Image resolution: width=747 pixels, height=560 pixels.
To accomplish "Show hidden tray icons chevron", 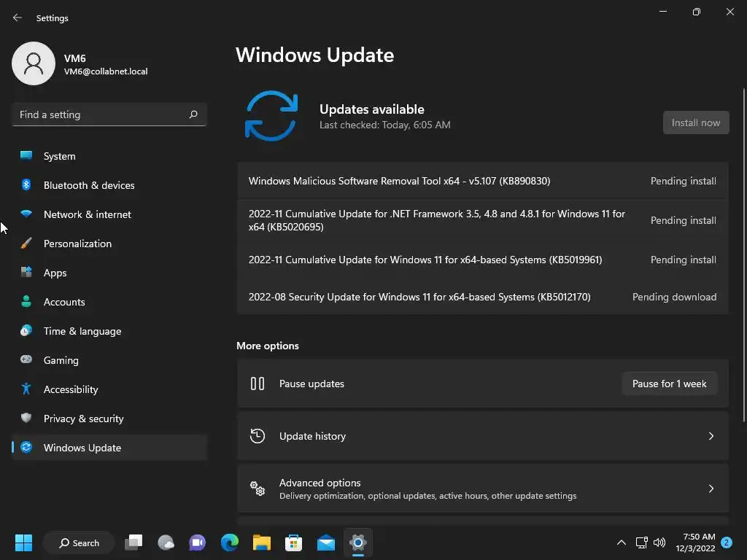I will [622, 542].
